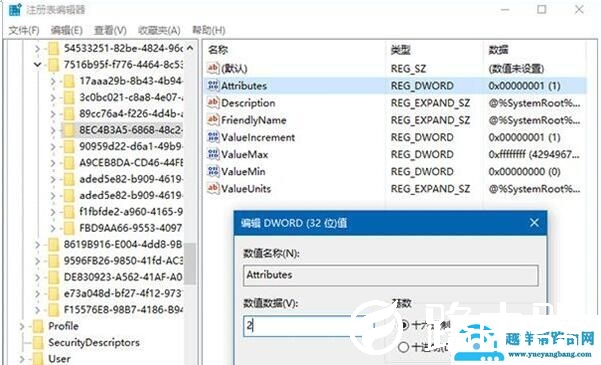Collapse the 7516b95f-f776-4464 key
The width and height of the screenshot is (601, 365).
[x=37, y=65]
